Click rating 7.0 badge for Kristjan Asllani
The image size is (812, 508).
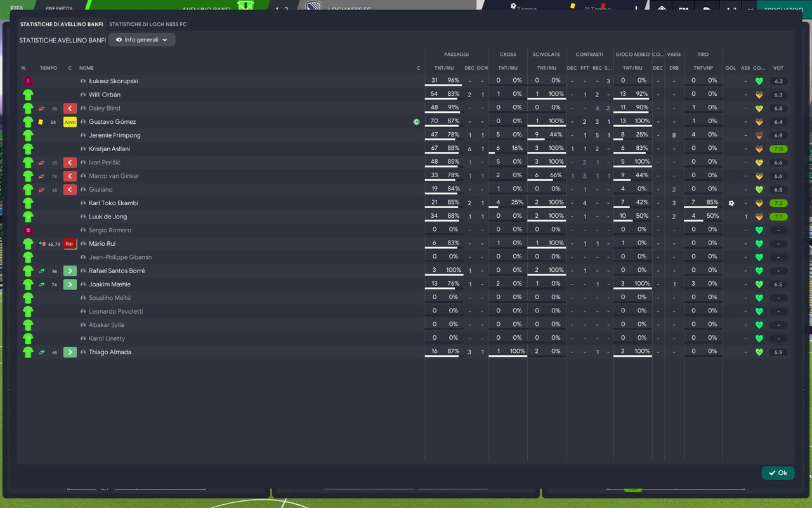(x=778, y=149)
